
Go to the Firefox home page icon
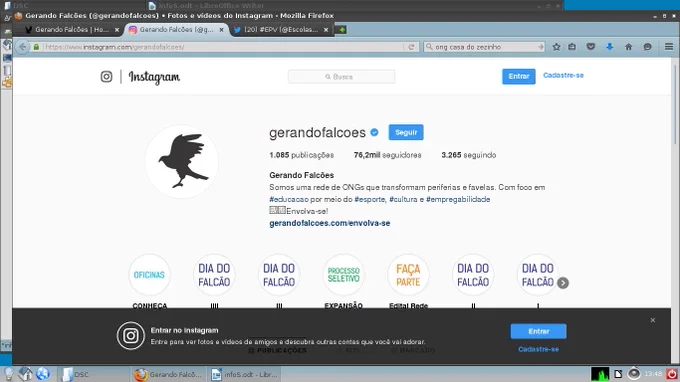[628, 47]
